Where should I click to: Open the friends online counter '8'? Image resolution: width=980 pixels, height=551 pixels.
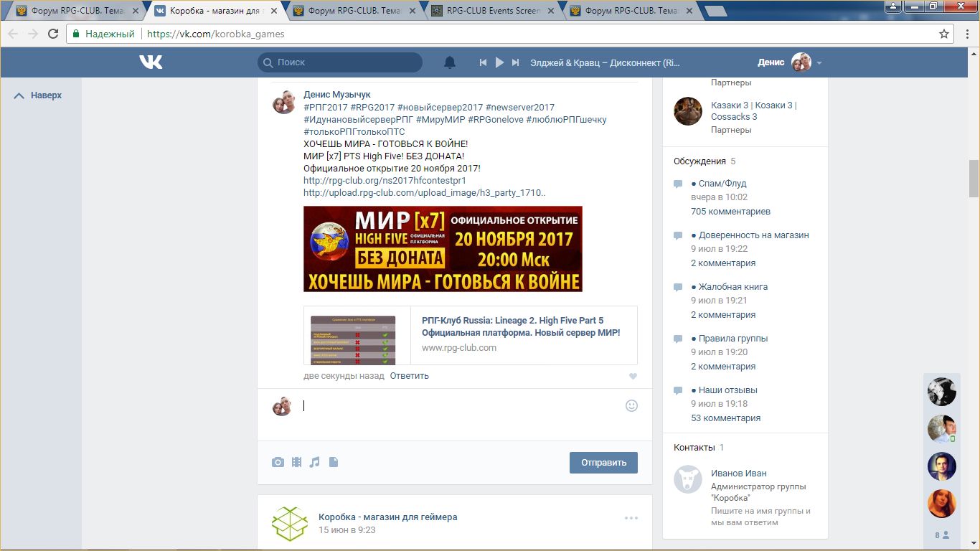pos(942,535)
